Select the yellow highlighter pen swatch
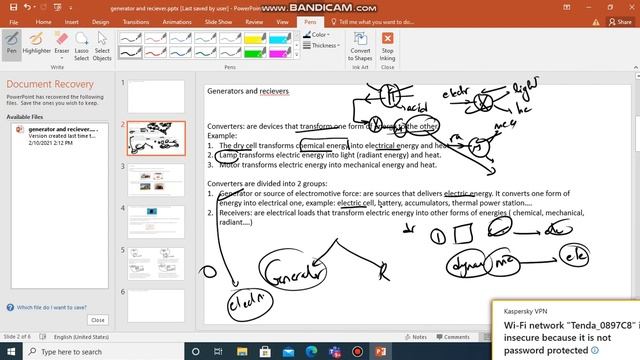Viewport: 640px width, 360px height. pyautogui.click(x=255, y=38)
